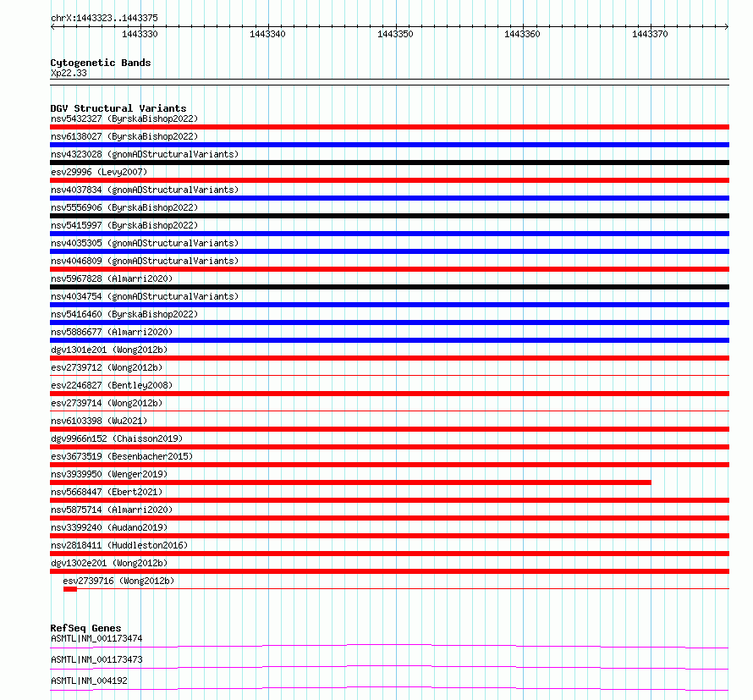753x700 pixels.
Task: Click the ASMTL|NM_004192 gene label
Action: [x=89, y=681]
